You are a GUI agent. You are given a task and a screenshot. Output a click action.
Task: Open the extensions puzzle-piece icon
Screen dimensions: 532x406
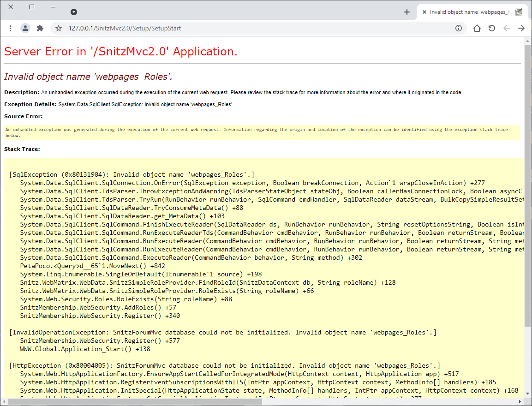(x=40, y=28)
